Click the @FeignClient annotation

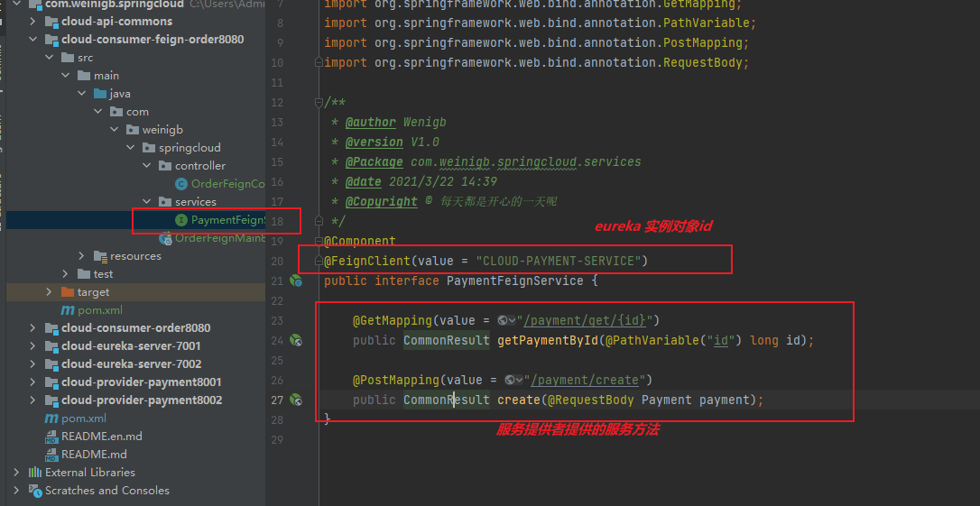(x=367, y=261)
